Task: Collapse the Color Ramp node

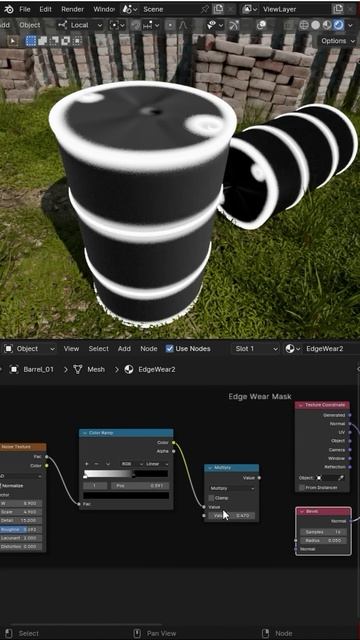Action: pyautogui.click(x=84, y=433)
